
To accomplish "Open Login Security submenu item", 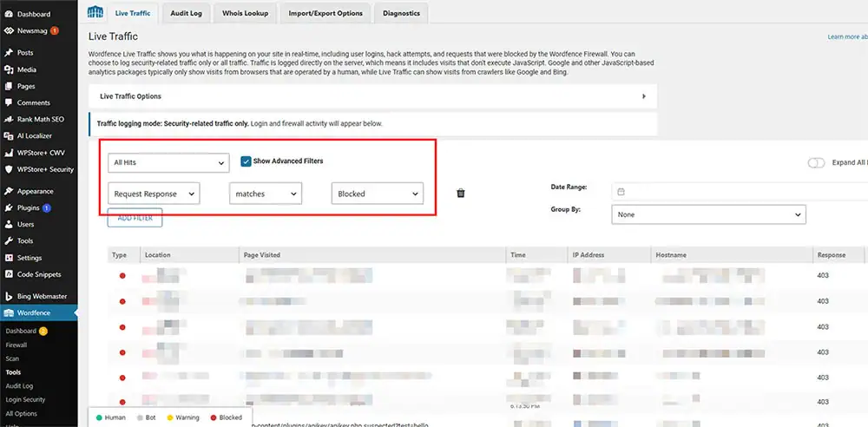I will (25, 399).
